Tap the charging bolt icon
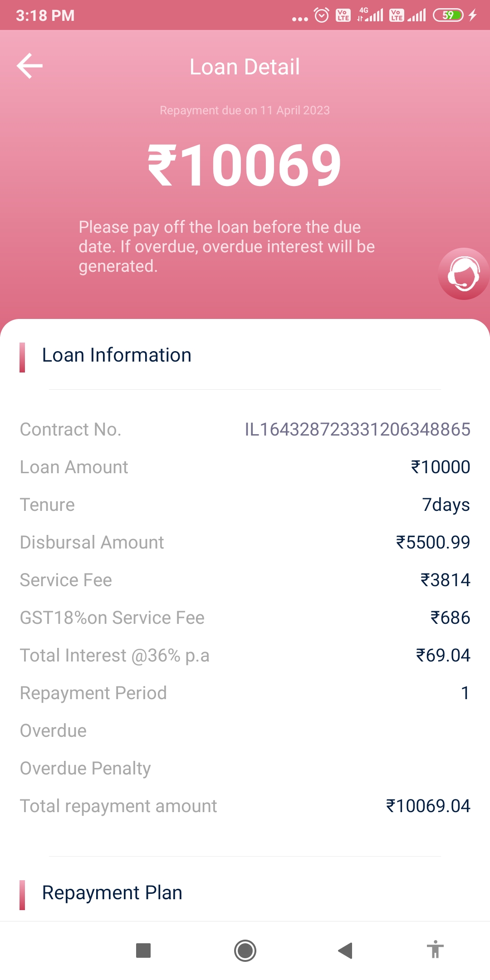This screenshot has height=980, width=490. coord(473,15)
